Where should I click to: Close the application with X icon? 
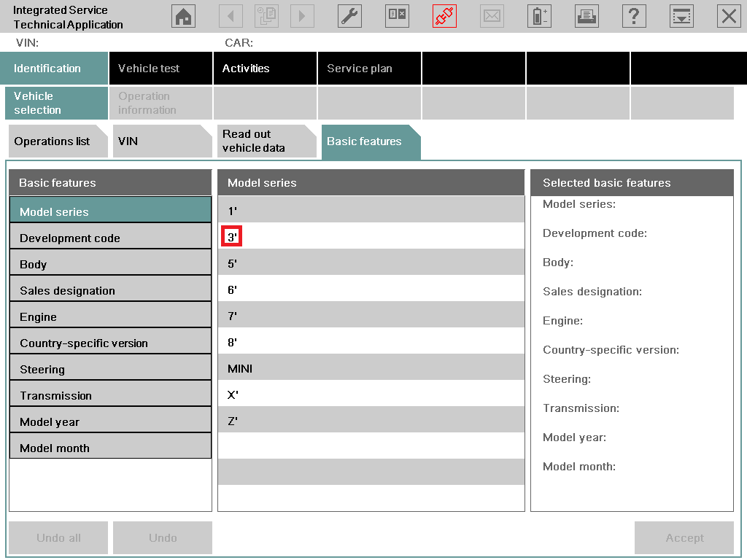point(729,16)
